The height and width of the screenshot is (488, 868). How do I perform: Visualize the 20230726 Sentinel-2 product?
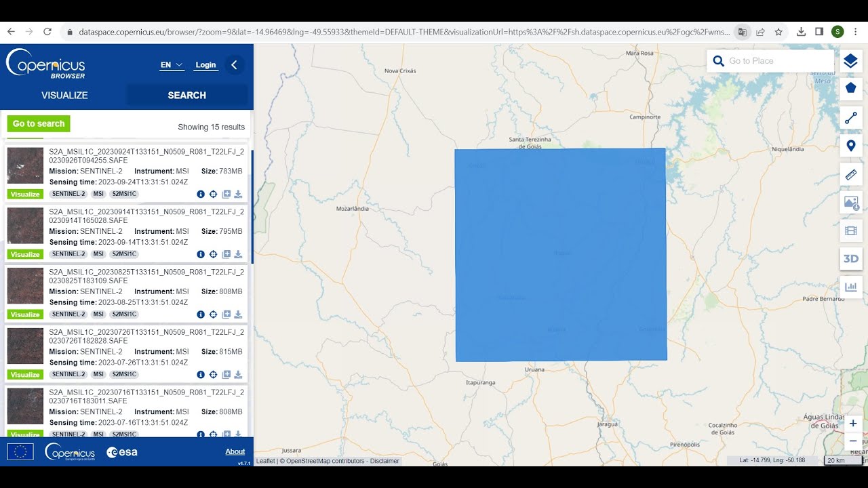[x=25, y=375]
